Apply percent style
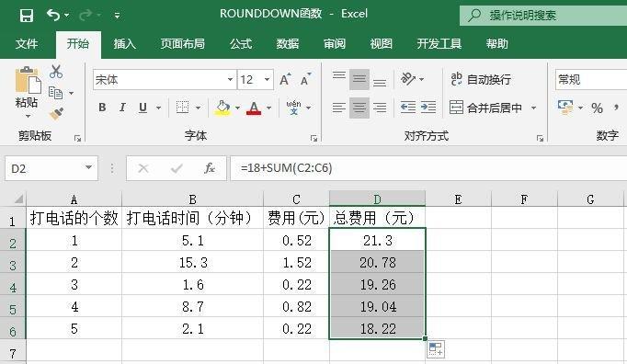The width and height of the screenshot is (627, 364). (597, 108)
